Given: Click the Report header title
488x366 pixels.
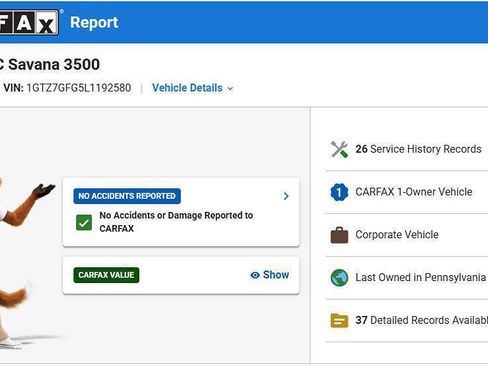Looking at the screenshot, I should coord(94,23).
